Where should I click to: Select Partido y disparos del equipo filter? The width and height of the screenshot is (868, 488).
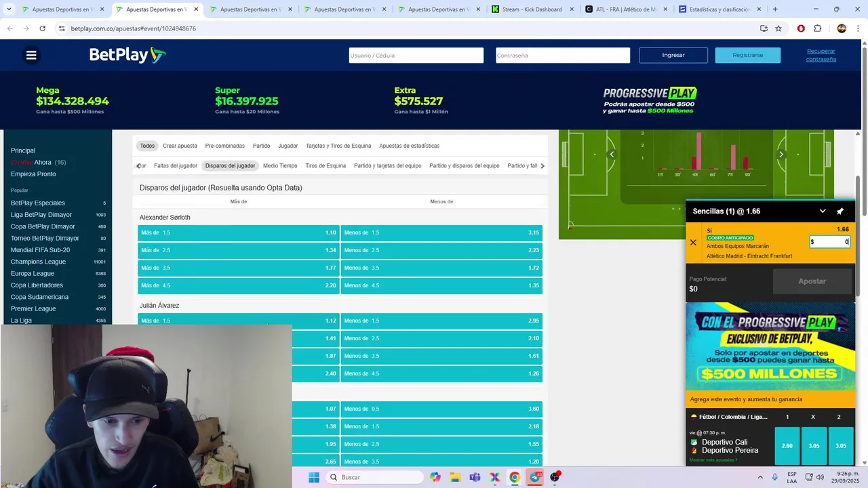click(464, 165)
